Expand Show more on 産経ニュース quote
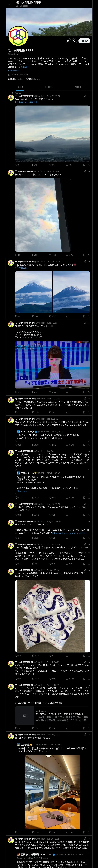98x868 pixels. (x=22, y=491)
